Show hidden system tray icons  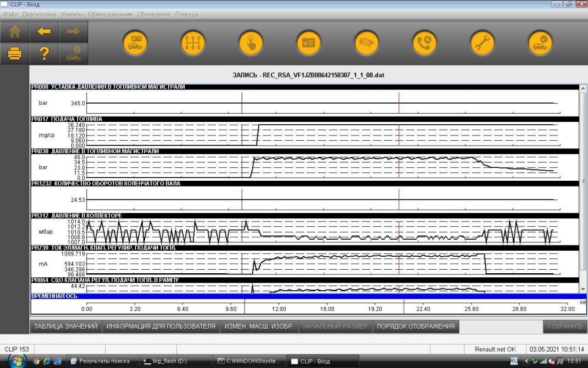point(526,362)
